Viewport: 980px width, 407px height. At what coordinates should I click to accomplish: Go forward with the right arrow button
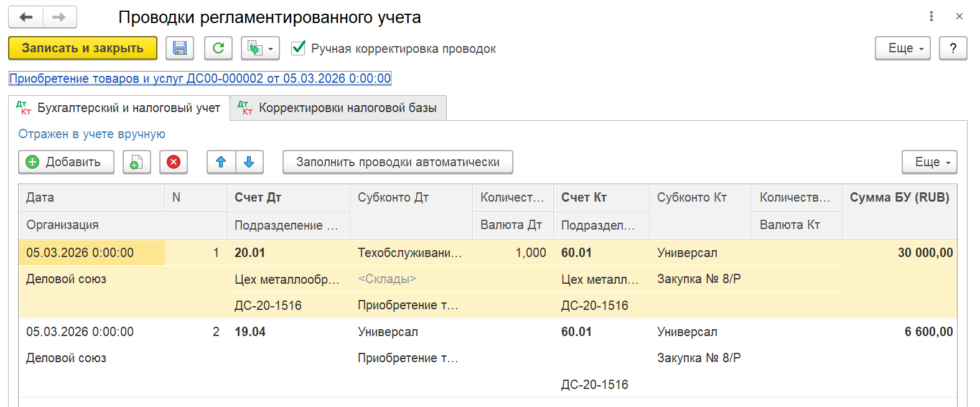(60, 17)
